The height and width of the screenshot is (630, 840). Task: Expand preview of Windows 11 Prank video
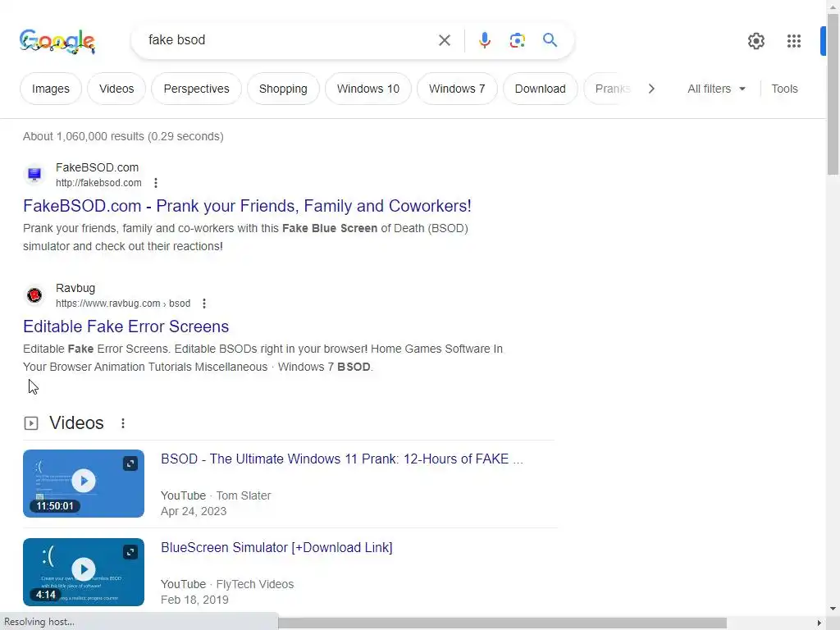[x=130, y=463]
